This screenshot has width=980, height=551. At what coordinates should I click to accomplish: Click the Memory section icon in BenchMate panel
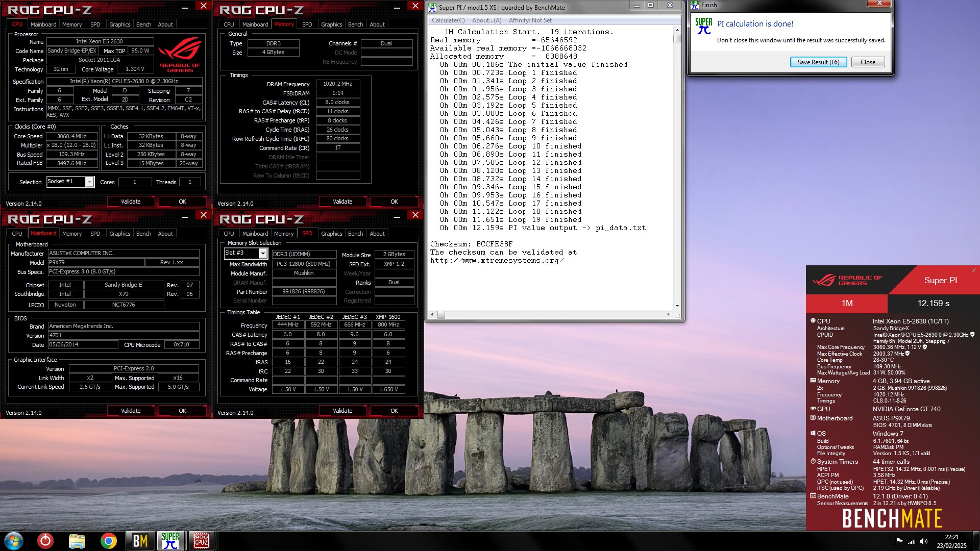coord(813,381)
